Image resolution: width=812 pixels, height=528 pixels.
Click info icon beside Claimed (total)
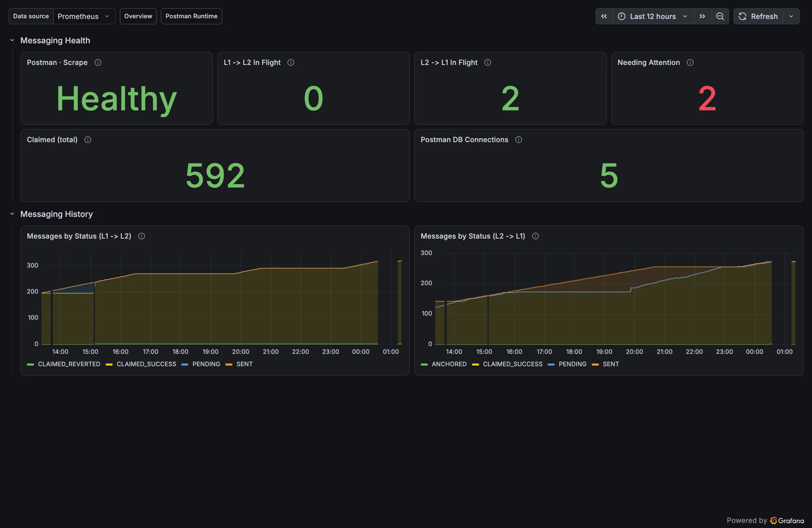(x=88, y=139)
